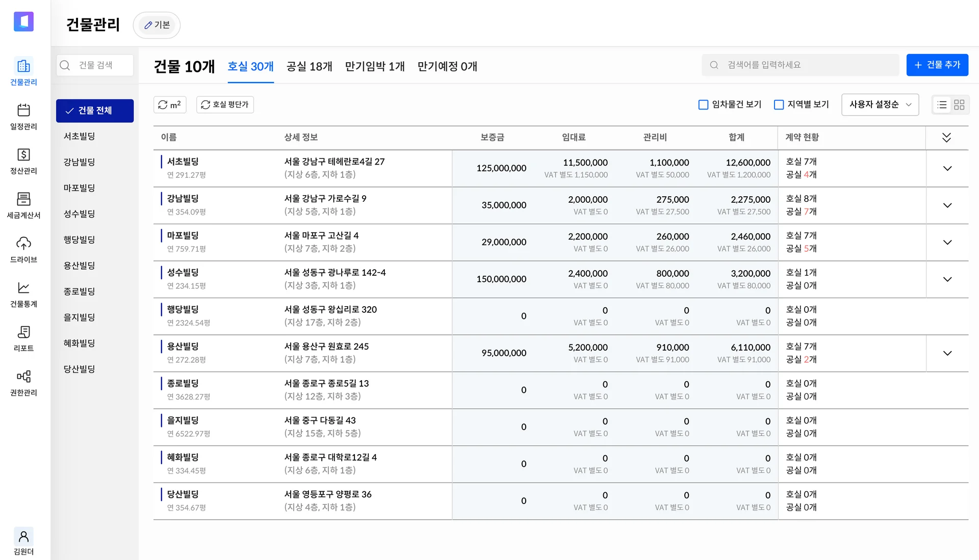
Task: Open the 사용자 설정순 sort dropdown
Action: pyautogui.click(x=880, y=104)
